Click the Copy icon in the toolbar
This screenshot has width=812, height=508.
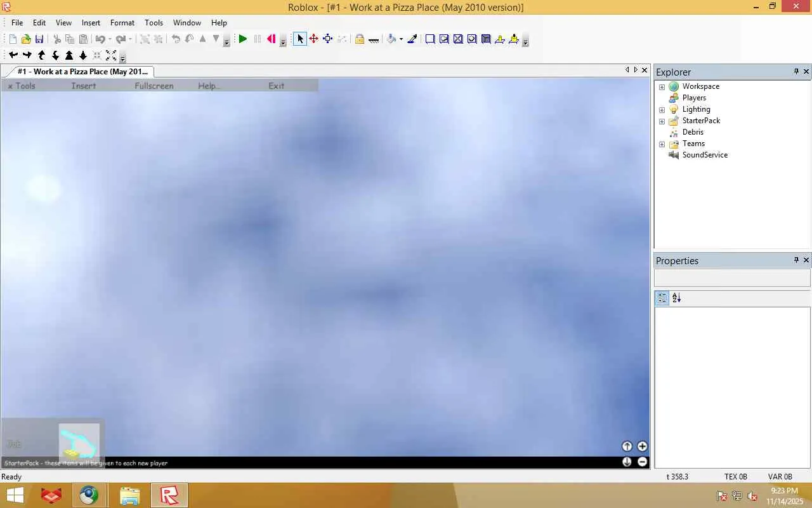[70, 39]
